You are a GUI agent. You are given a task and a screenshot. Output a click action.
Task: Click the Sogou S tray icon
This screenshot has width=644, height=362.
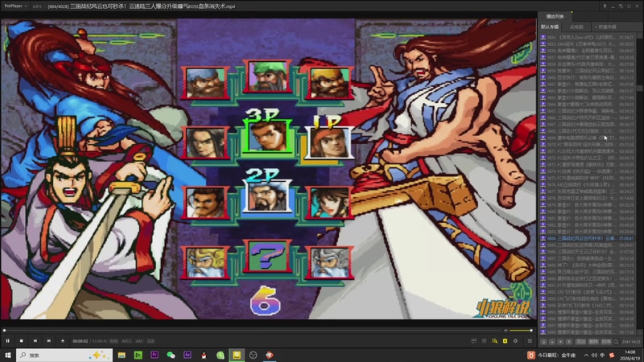pos(612,356)
